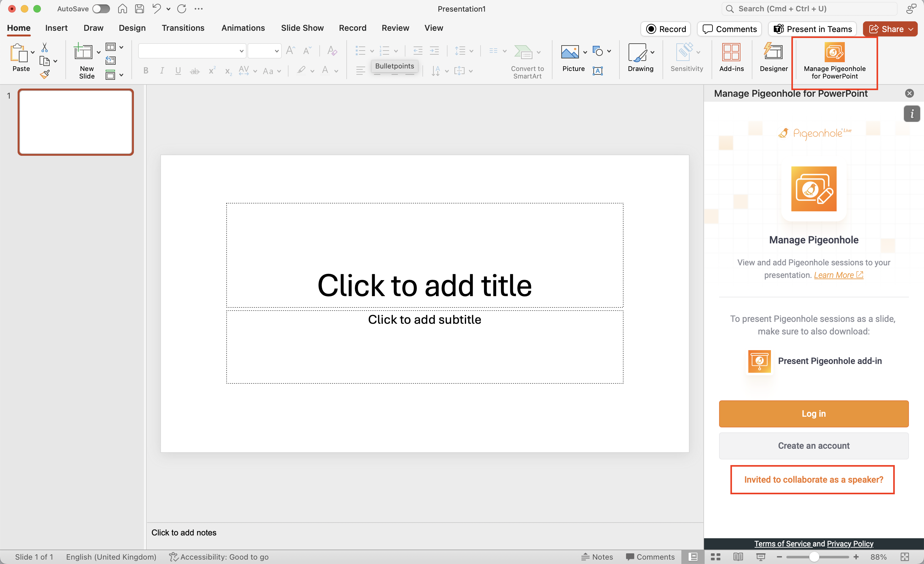Switch to Normal view in status bar
The width and height of the screenshot is (924, 564).
pos(693,556)
